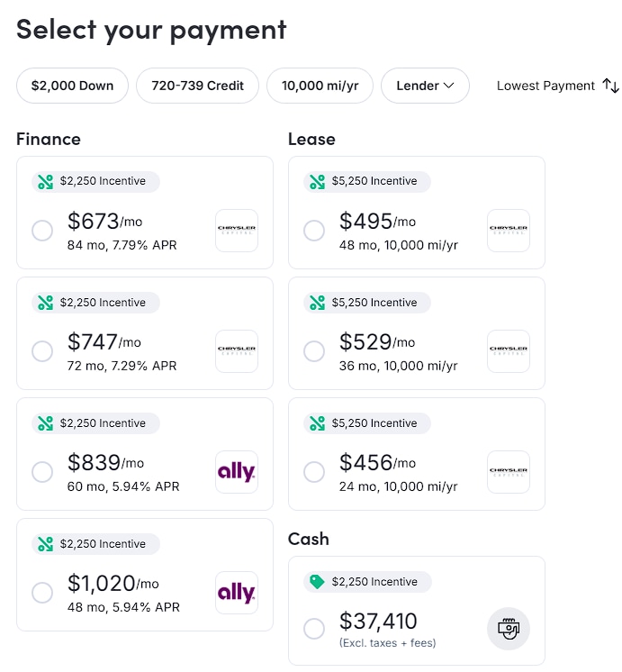The image size is (622, 672).
Task: Open the Lender dropdown filter
Action: point(425,86)
